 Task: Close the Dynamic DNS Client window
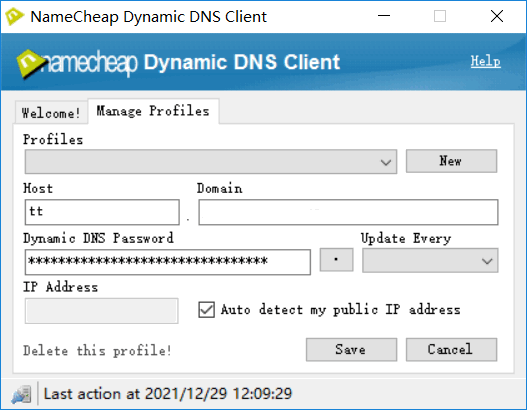[497, 16]
